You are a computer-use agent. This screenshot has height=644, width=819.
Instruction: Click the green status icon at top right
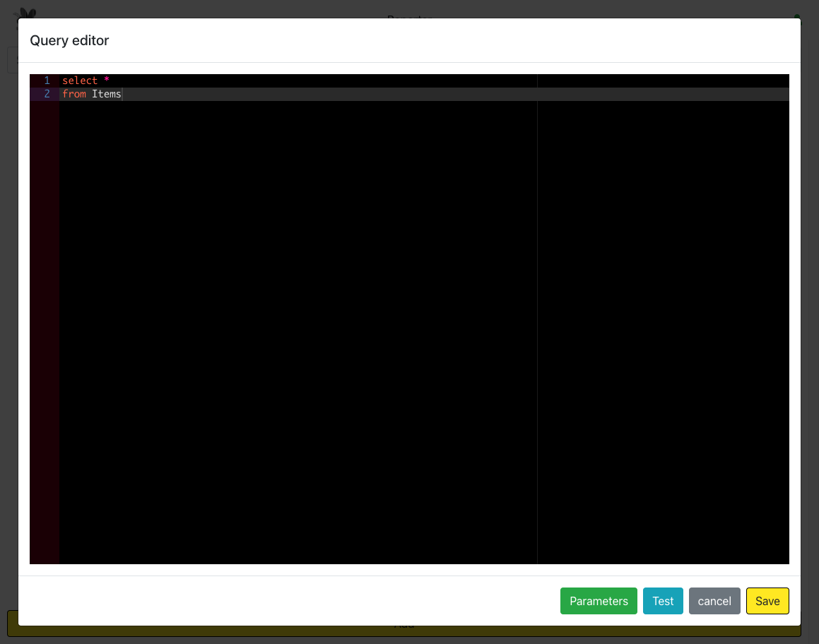click(x=797, y=16)
